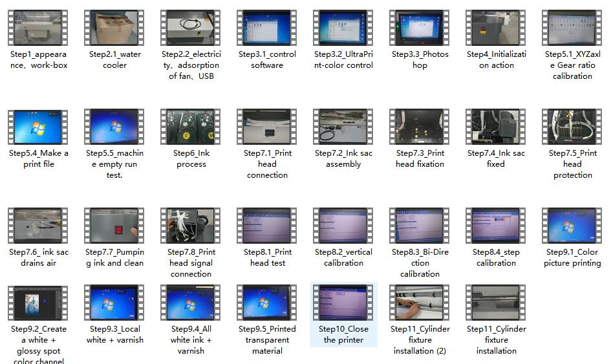This screenshot has width=611, height=364.
Task: Select the Step7.2_Ink sac assembly thumbnail
Action: point(343,127)
